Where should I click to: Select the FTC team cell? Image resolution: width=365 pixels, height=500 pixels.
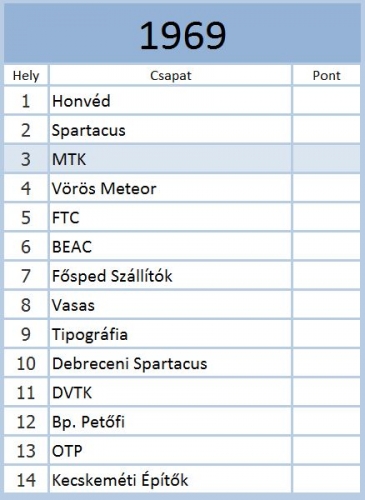coord(170,217)
